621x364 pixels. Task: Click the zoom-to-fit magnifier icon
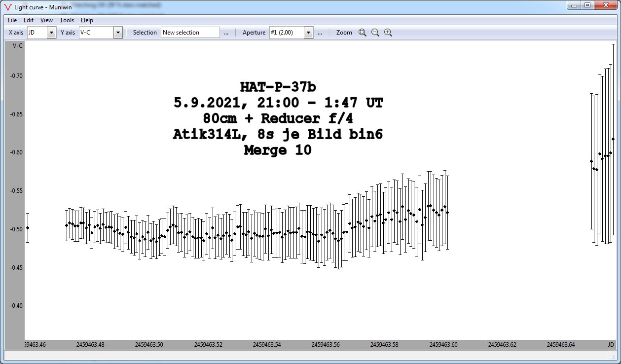click(363, 33)
